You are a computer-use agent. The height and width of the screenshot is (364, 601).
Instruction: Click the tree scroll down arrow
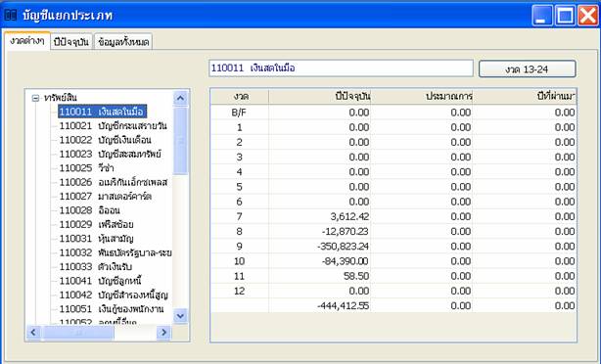coord(180,316)
